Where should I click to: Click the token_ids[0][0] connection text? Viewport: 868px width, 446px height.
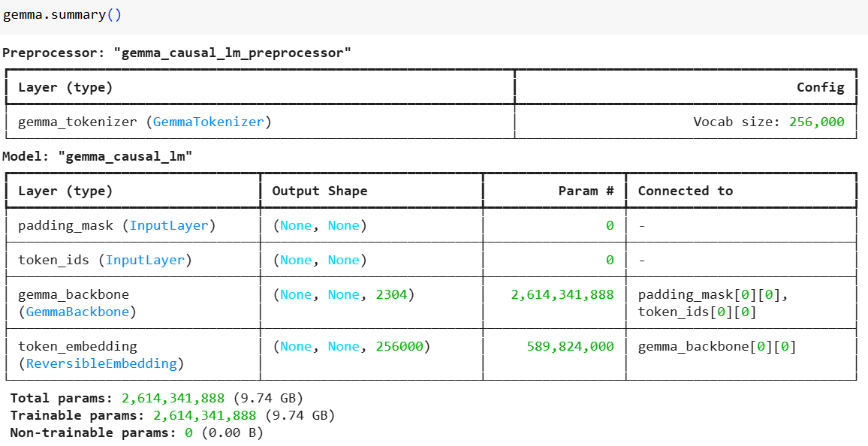pos(697,312)
